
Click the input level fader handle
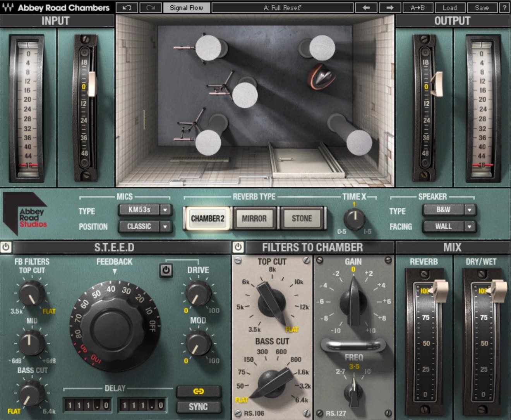pyautogui.click(x=92, y=84)
